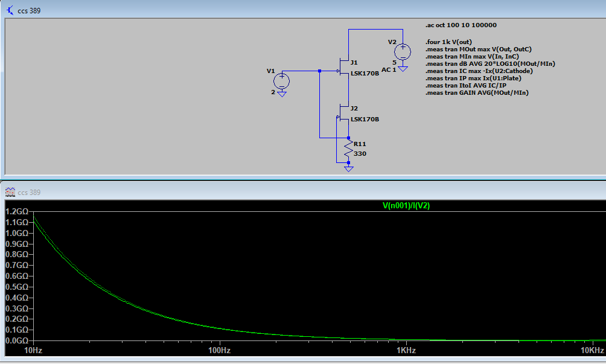The height and width of the screenshot is (364, 606).
Task: Click the 330 resistor value label
Action: point(360,153)
